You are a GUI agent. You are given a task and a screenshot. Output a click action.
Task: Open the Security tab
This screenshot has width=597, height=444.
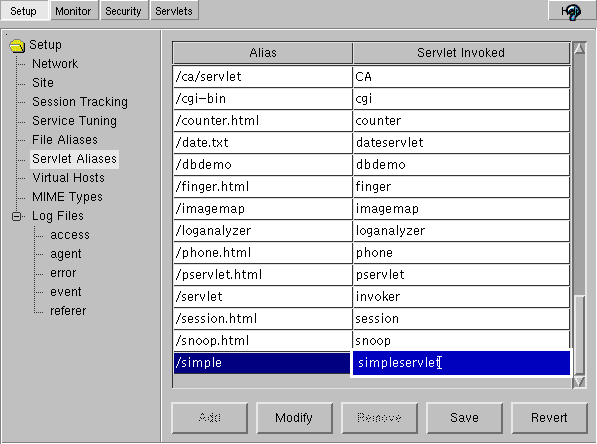click(x=123, y=11)
